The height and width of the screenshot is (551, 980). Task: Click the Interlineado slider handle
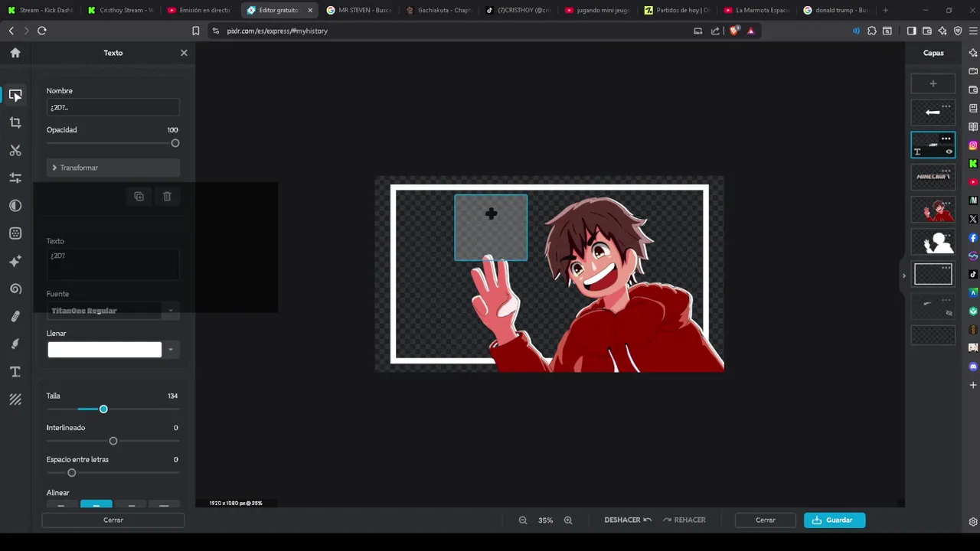113,441
